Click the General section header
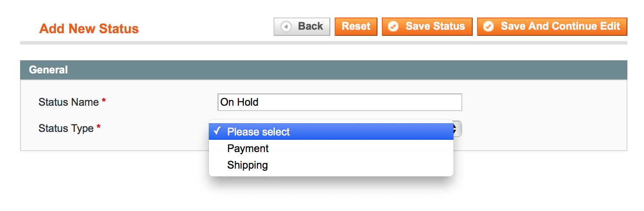The image size is (644, 211). [x=48, y=70]
